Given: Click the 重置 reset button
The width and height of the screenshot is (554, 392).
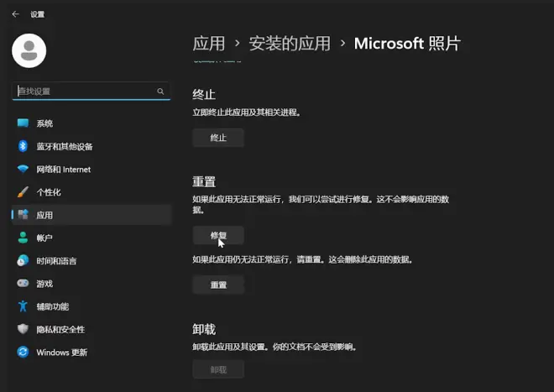Looking at the screenshot, I should [x=218, y=285].
